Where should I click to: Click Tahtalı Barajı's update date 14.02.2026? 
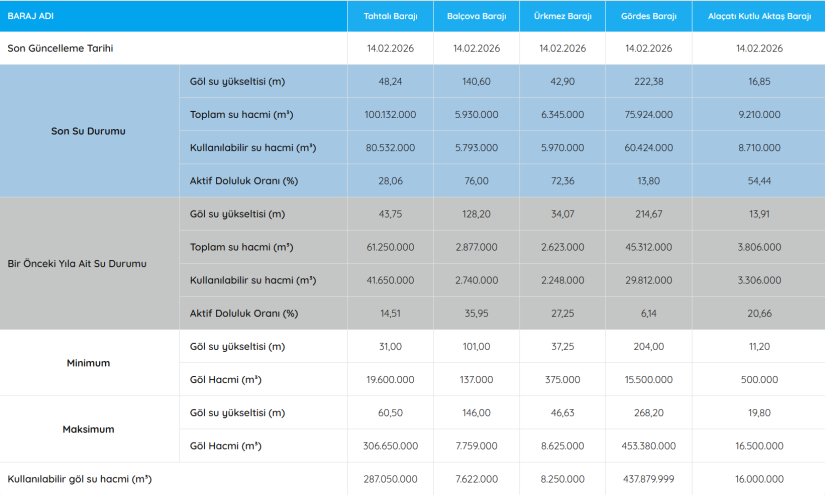[390, 48]
